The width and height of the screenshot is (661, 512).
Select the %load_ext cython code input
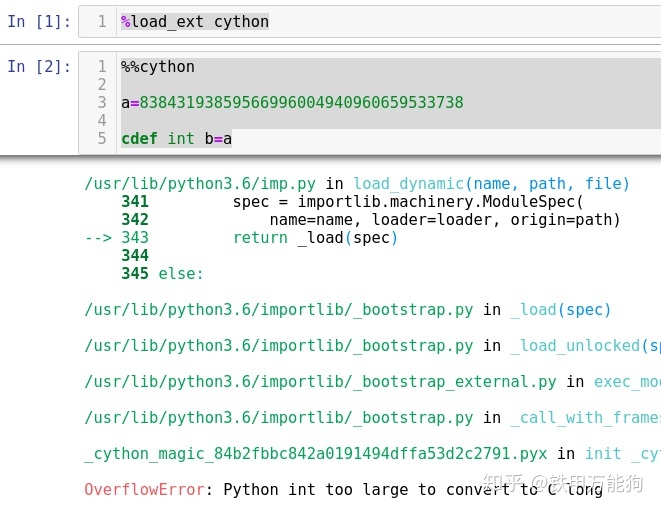194,21
